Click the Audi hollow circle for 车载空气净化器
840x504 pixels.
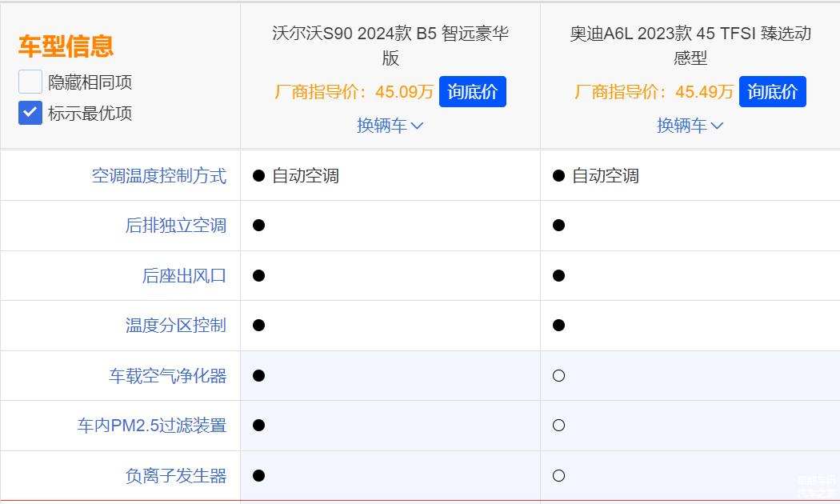click(x=558, y=376)
